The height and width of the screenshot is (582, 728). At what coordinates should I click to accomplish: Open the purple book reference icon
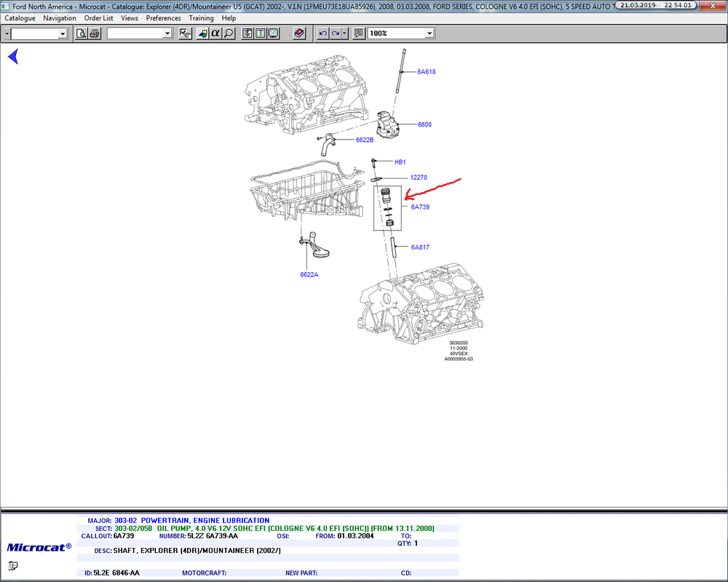coord(299,33)
